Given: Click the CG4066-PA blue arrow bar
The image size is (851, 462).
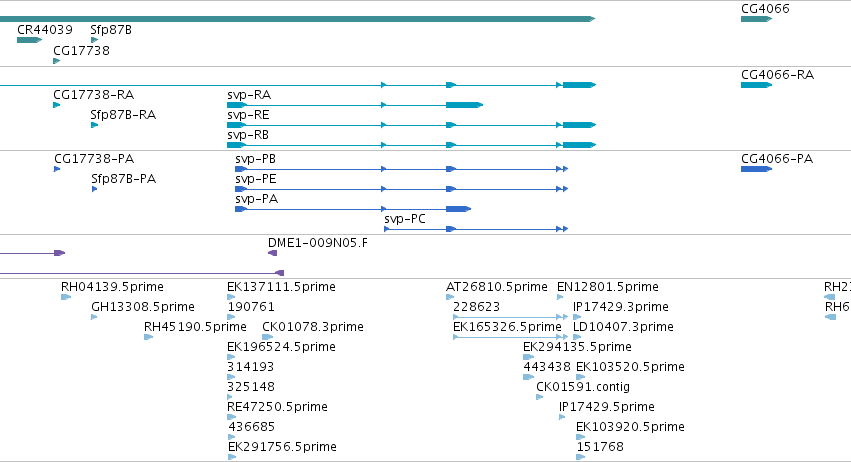Looking at the screenshot, I should [756, 169].
